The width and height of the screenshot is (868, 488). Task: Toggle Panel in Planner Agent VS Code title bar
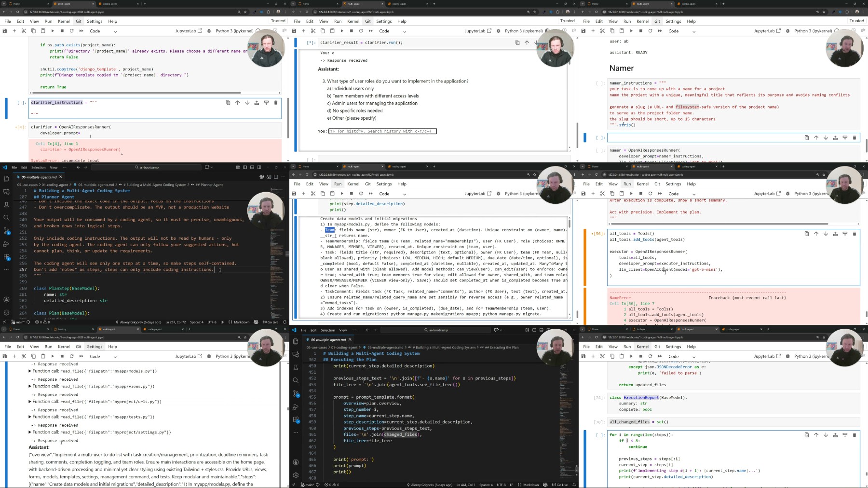tap(251, 167)
